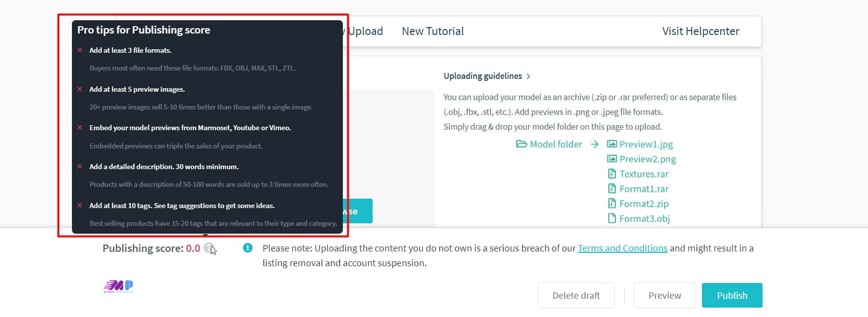The height and width of the screenshot is (317, 868).
Task: Click the Textures.rar archive icon
Action: [612, 174]
